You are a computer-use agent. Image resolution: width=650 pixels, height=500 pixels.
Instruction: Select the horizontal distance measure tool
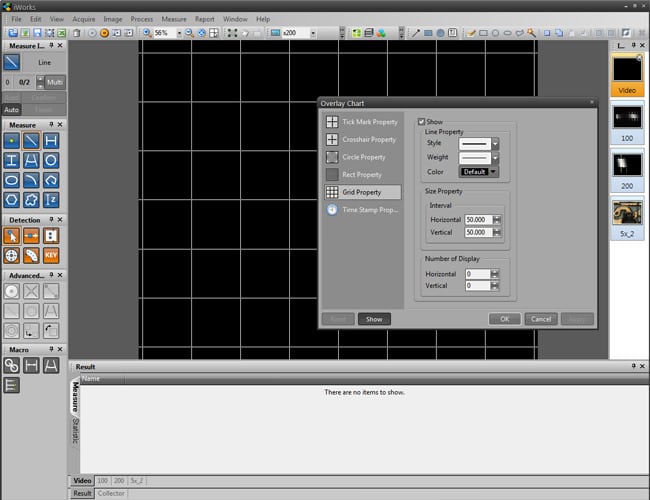[x=51, y=141]
